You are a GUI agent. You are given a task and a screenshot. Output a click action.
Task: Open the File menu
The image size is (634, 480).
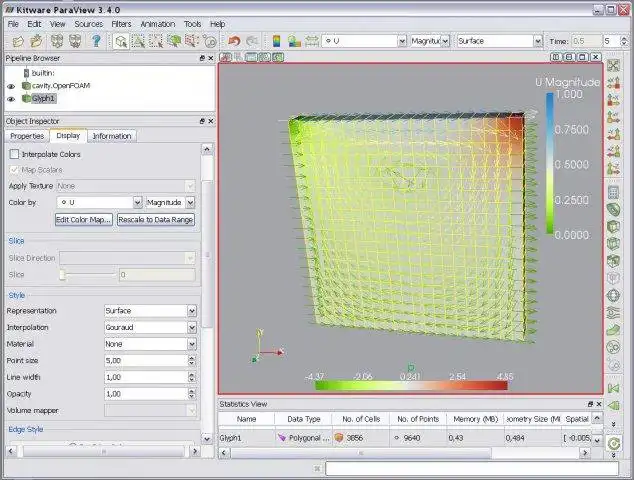13,24
